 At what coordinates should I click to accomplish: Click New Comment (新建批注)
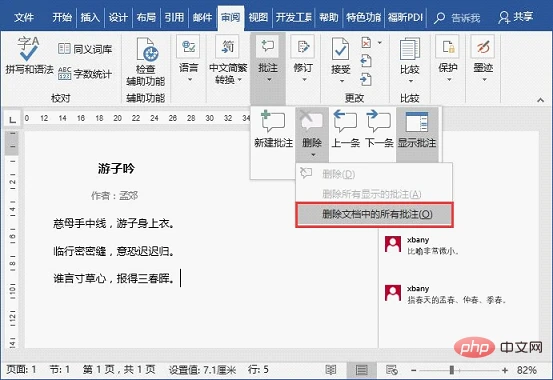click(x=274, y=129)
